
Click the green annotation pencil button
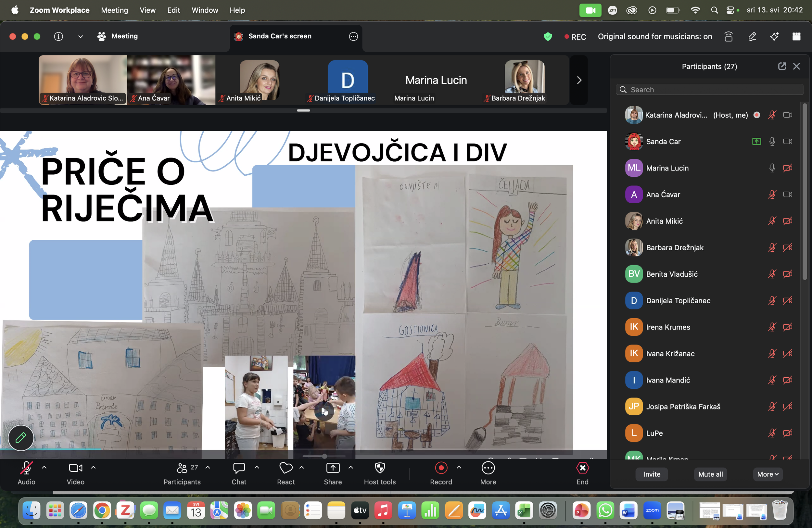click(x=21, y=438)
